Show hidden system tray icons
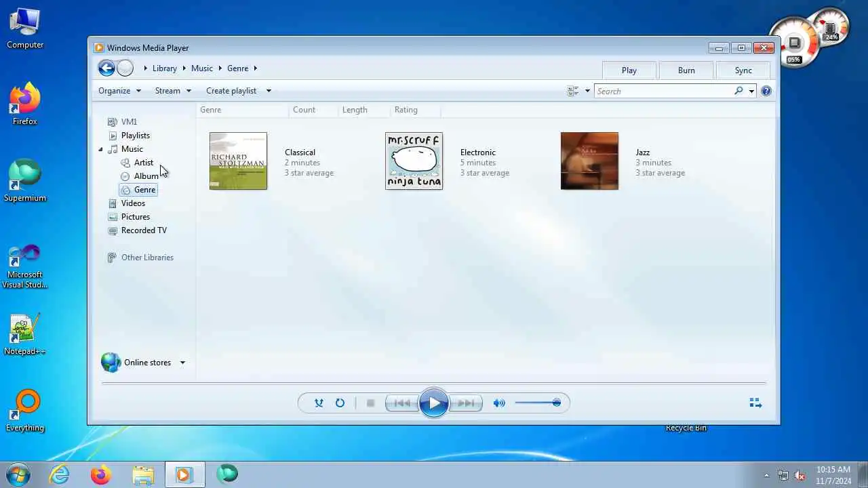This screenshot has height=488, width=868. tap(766, 475)
